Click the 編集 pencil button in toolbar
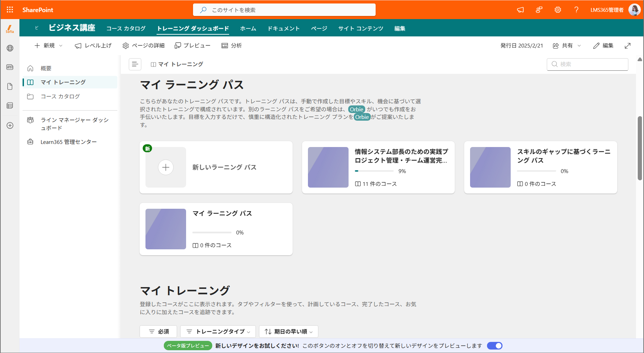 click(x=603, y=46)
